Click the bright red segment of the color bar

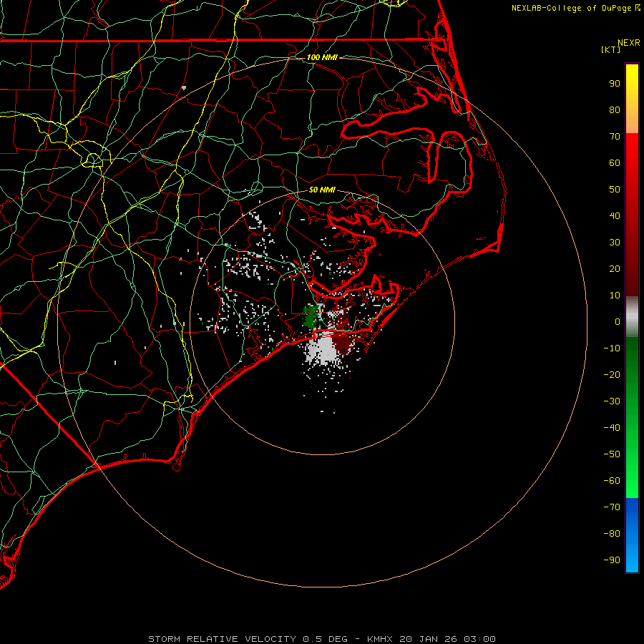(x=632, y=165)
